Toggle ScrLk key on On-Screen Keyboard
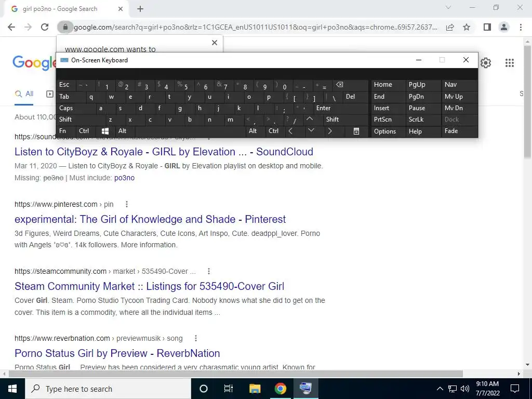 pos(423,119)
